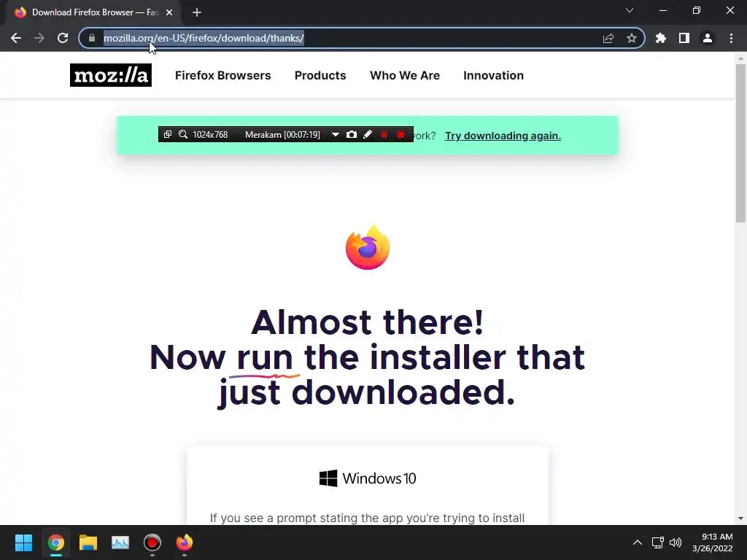This screenshot has width=747, height=560.
Task: Open the tab search chevron
Action: point(630,10)
